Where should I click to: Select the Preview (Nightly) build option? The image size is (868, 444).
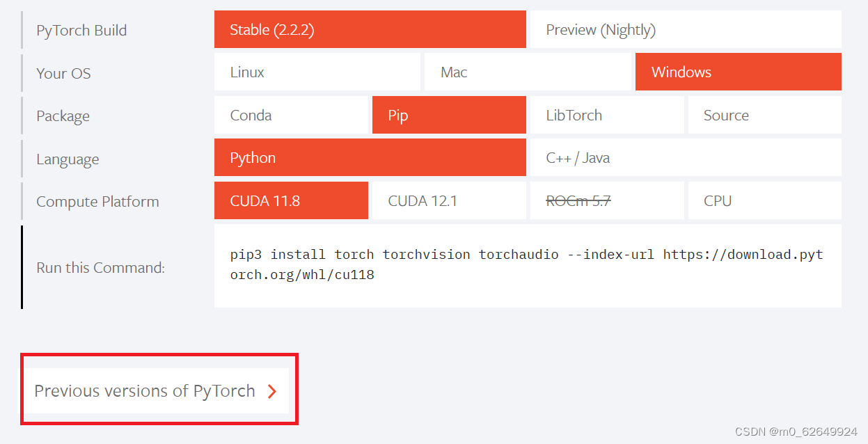coord(686,29)
